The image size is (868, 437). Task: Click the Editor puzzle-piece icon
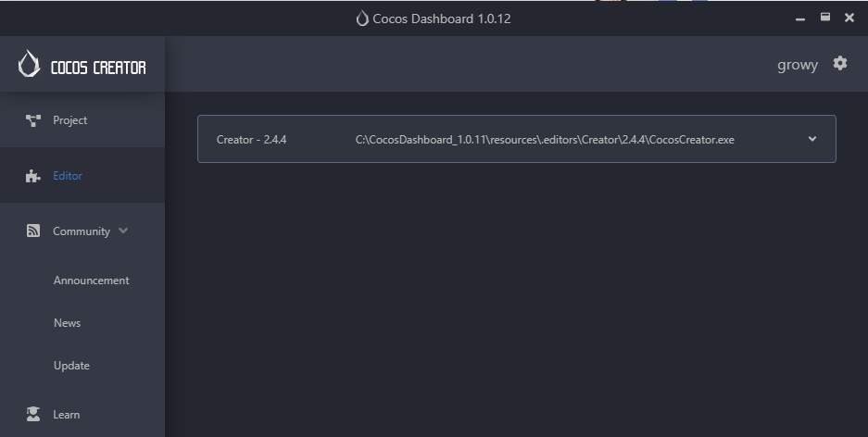pyautogui.click(x=33, y=176)
